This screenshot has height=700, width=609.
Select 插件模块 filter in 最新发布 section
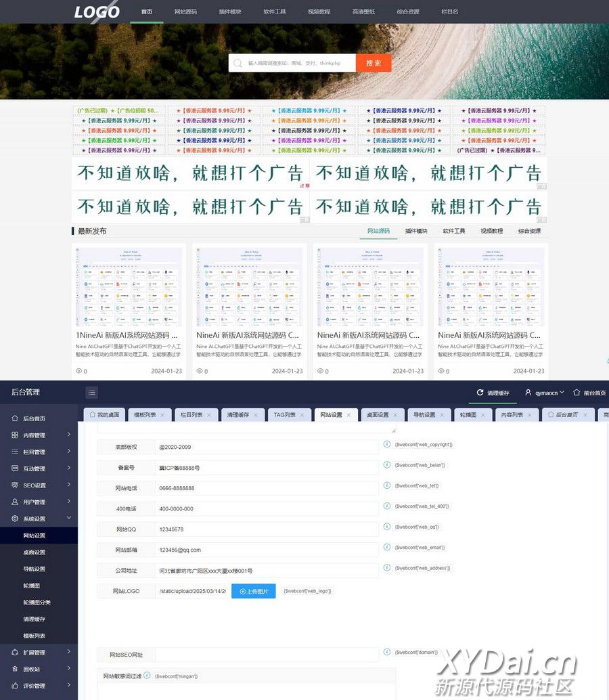(416, 232)
